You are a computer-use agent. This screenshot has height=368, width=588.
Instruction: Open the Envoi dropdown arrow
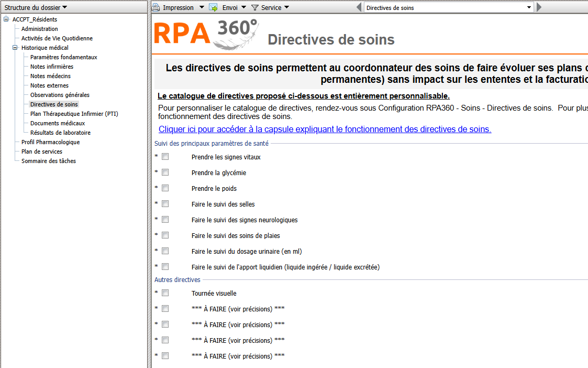pos(244,7)
